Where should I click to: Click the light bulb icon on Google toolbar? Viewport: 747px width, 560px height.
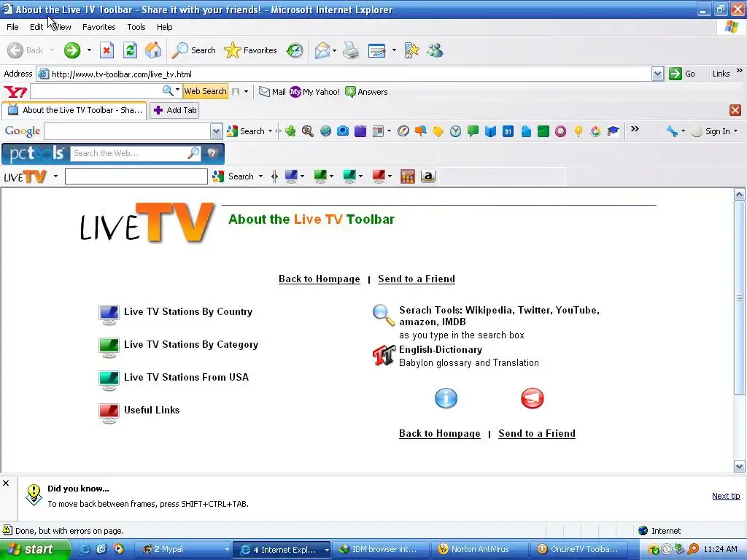(578, 131)
